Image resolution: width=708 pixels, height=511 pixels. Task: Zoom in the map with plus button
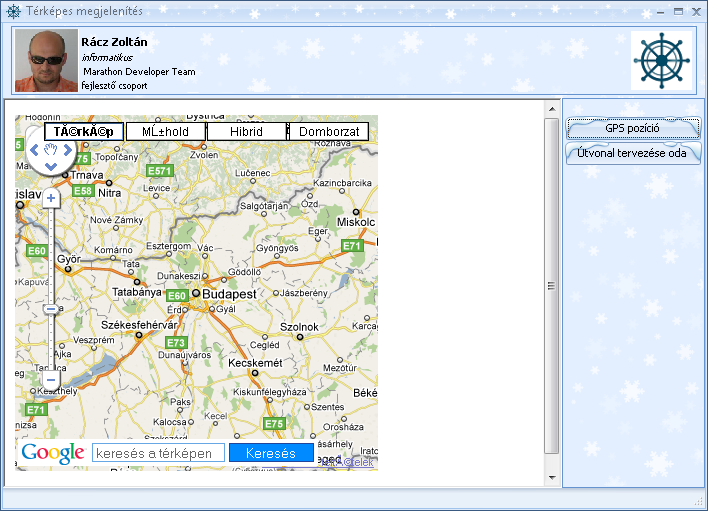[51, 198]
